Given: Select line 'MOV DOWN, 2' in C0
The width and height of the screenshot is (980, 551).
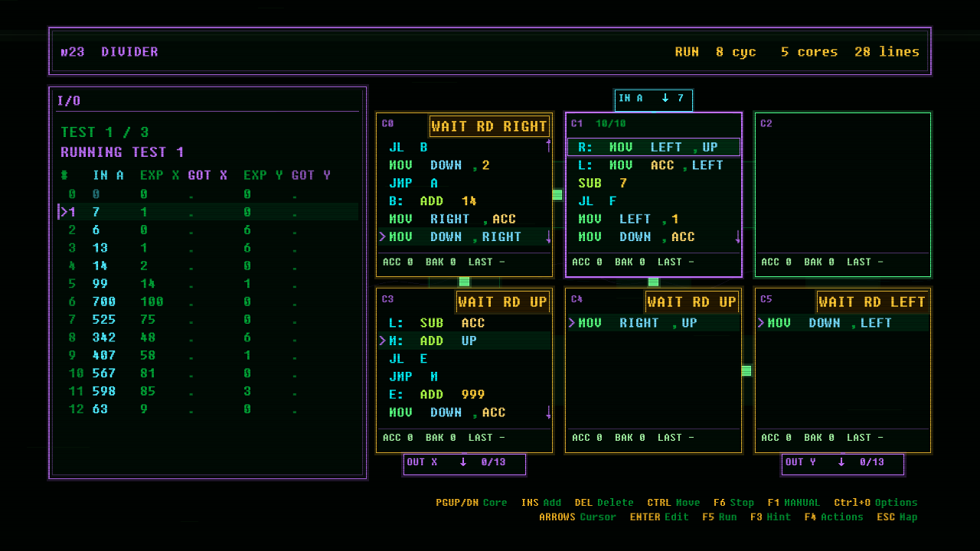Looking at the screenshot, I should coord(464,165).
